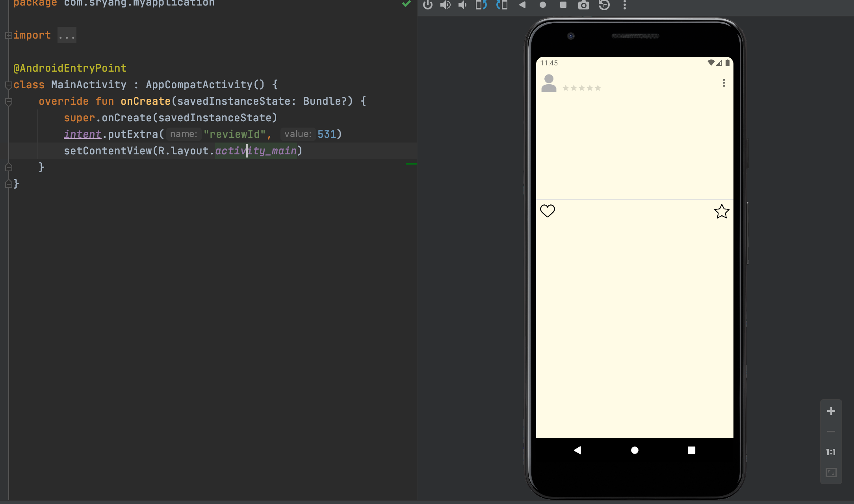Open the emulator toolbar three-dot menu
The height and width of the screenshot is (504, 854).
[624, 5]
